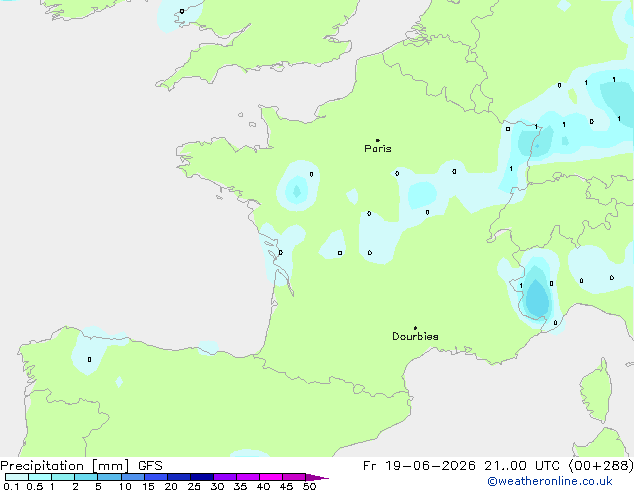Select legend swatch between 2 and 5
This screenshot has width=634, height=490.
86,477
